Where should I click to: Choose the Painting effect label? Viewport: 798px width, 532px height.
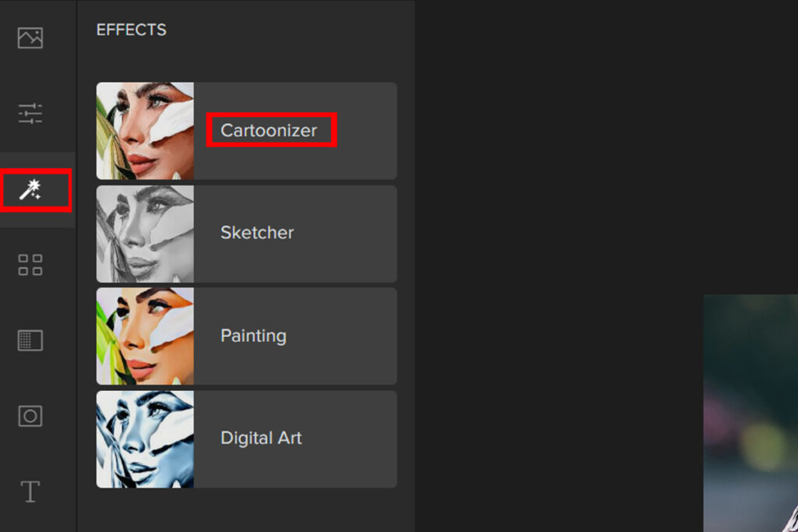tap(253, 336)
